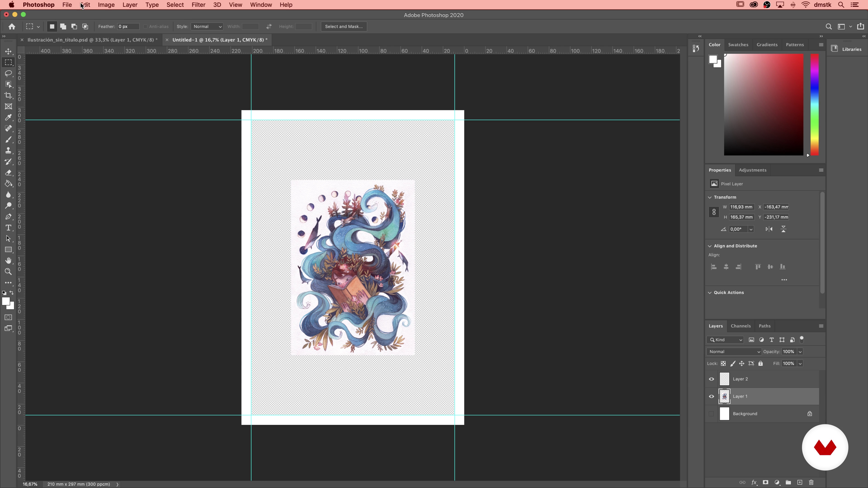Switch to Ilustración_sin_título.psd document tab

pyautogui.click(x=92, y=40)
